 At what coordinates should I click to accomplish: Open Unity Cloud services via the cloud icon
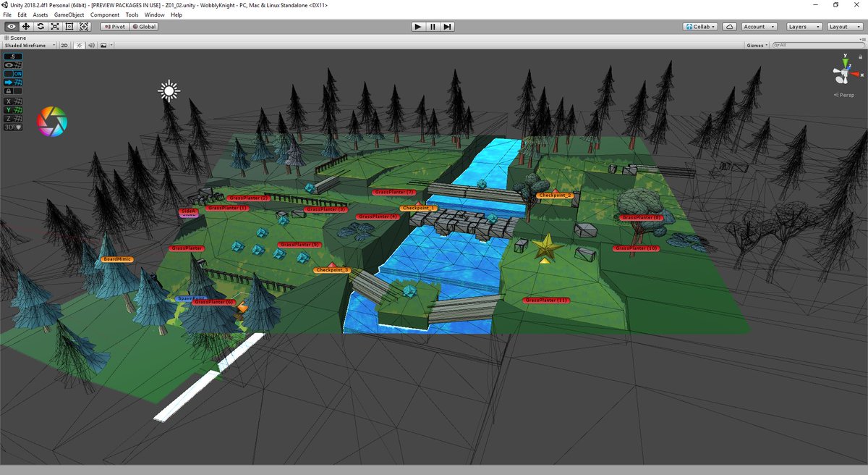[x=728, y=26]
